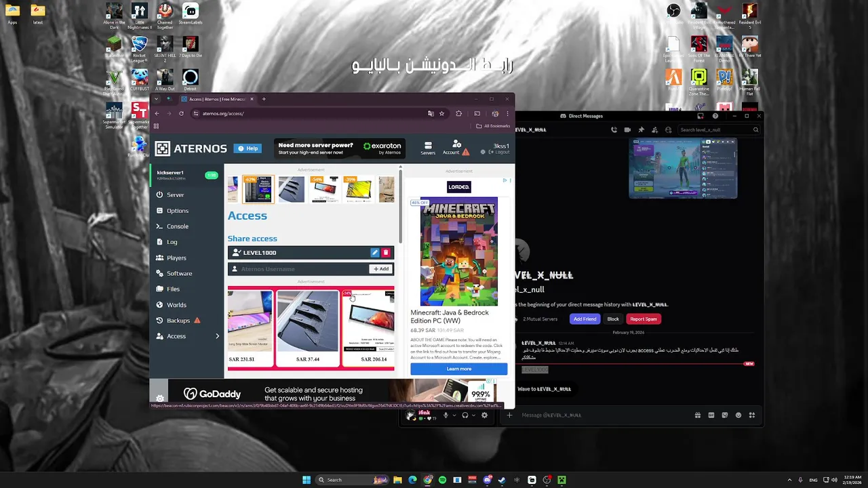Open the Servers icon in Aternos header
Image resolution: width=868 pixels, height=488 pixels.
(x=428, y=148)
